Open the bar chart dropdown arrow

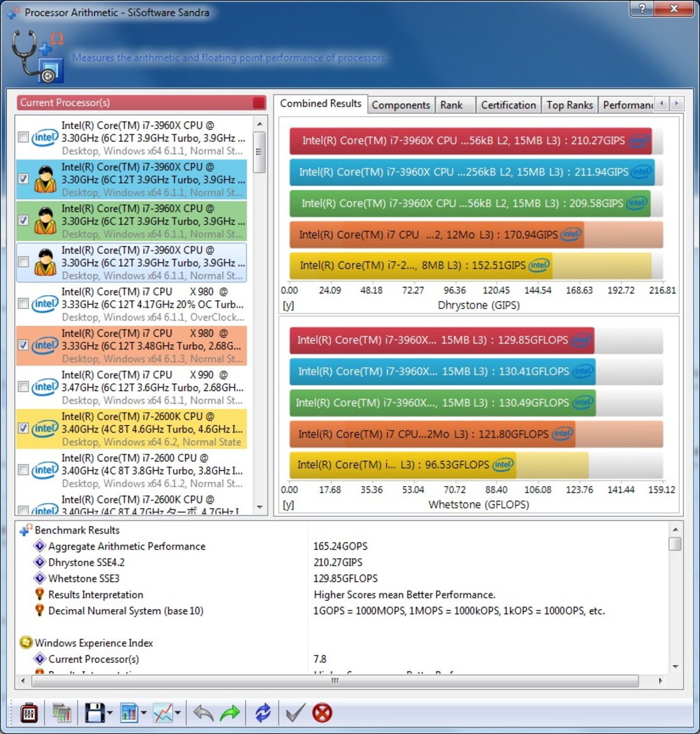[144, 713]
